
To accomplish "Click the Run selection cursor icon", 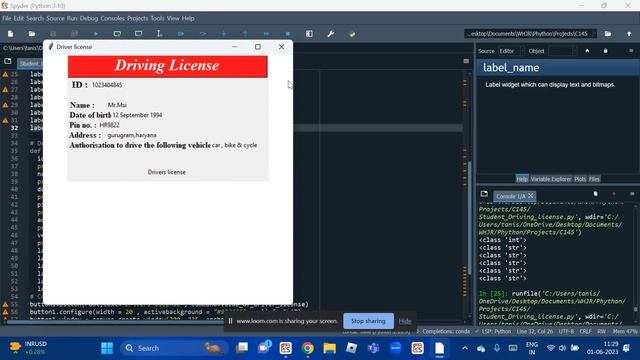I will pos(160,34).
